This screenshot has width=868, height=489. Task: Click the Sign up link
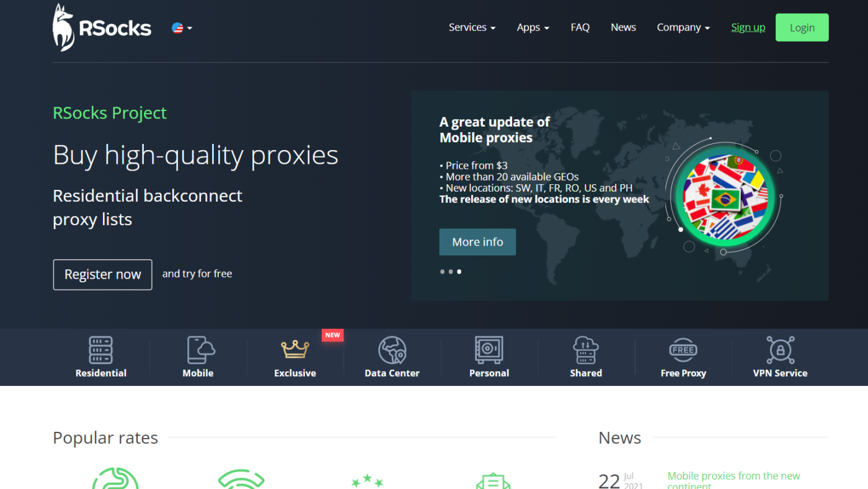pos(748,27)
